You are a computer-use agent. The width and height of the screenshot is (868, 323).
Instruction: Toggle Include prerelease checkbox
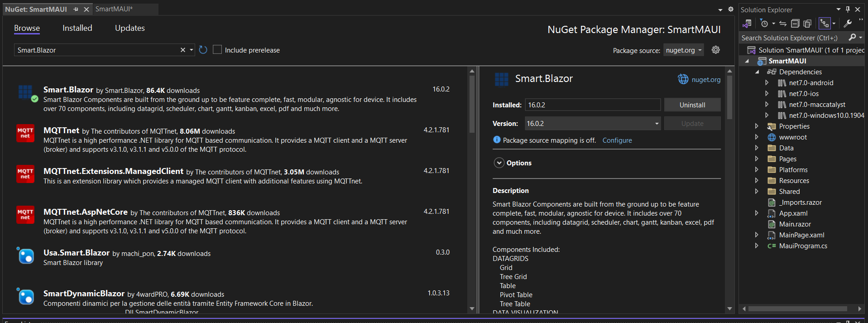pyautogui.click(x=217, y=49)
